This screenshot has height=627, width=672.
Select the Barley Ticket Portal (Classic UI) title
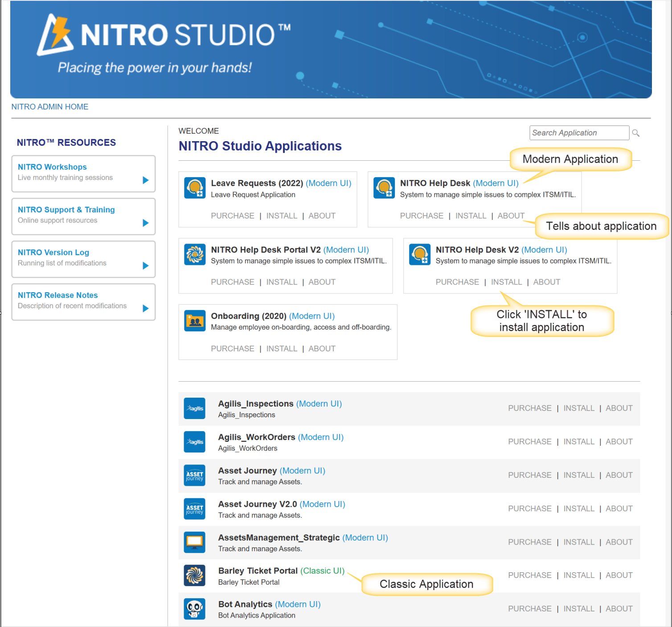281,571
